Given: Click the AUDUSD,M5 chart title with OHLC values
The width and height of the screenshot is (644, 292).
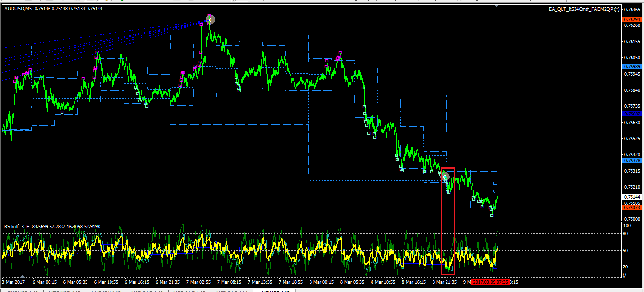Looking at the screenshot, I should tap(53, 9).
